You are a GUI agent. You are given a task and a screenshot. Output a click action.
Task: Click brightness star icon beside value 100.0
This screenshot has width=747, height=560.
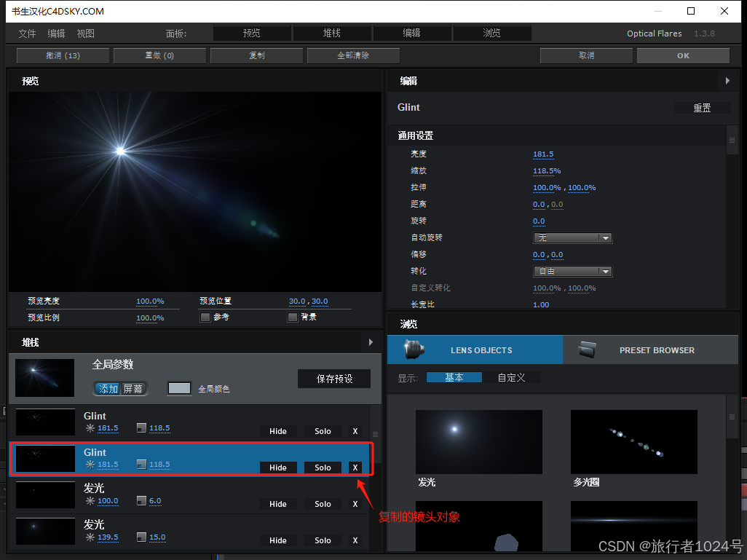90,501
